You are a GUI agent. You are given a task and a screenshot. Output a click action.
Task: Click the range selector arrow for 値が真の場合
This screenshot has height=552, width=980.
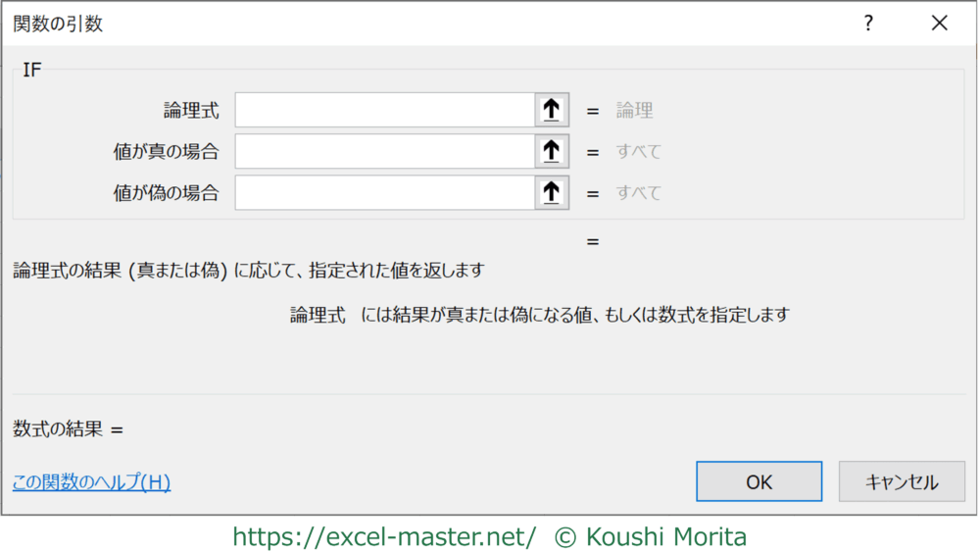552,152
